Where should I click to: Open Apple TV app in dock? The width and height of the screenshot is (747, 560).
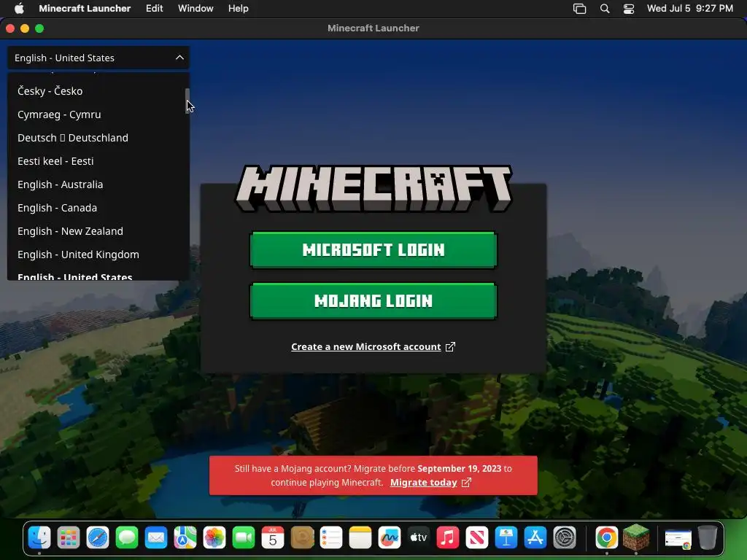[x=418, y=538]
